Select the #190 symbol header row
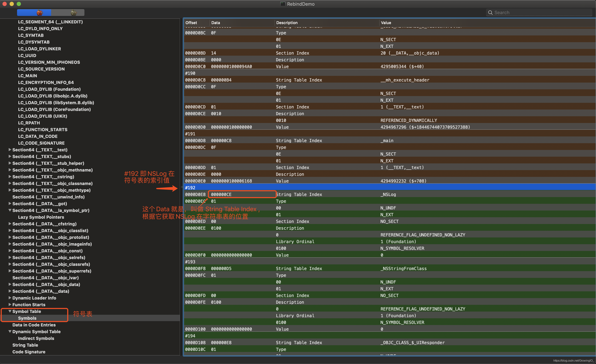596x364 pixels. pyautogui.click(x=390, y=73)
